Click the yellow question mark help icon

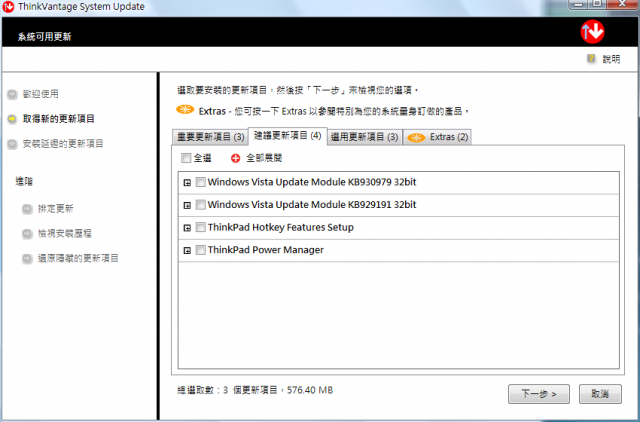coord(591,58)
